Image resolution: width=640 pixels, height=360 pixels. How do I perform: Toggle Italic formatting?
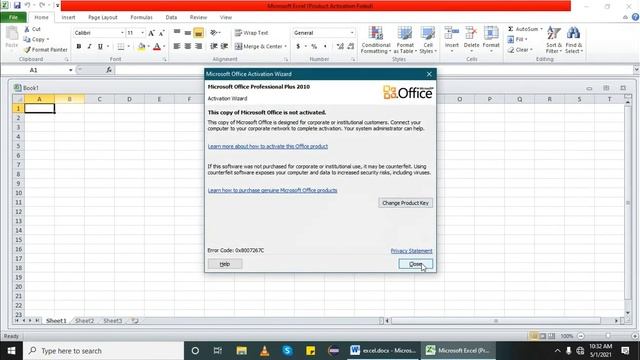coord(89,47)
